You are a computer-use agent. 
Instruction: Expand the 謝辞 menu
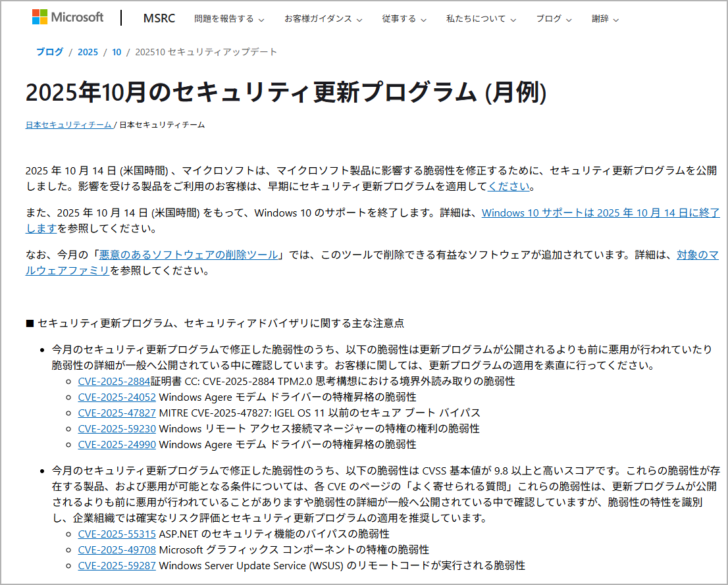[x=605, y=19]
